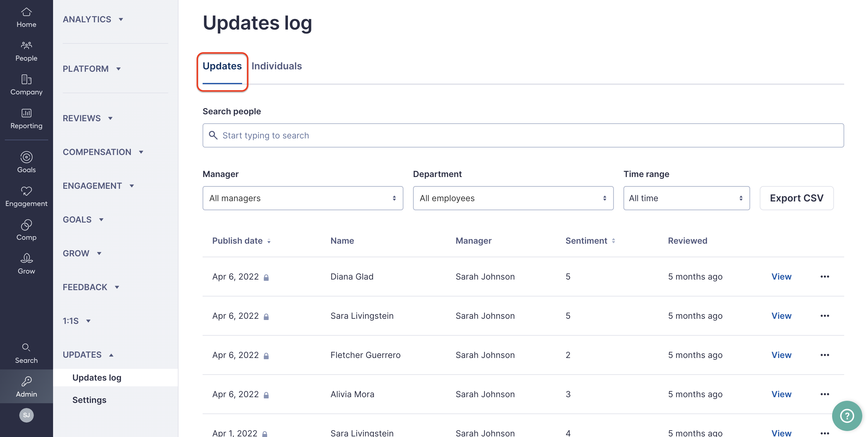
Task: Sort by Publish date column arrow
Action: pyautogui.click(x=269, y=241)
